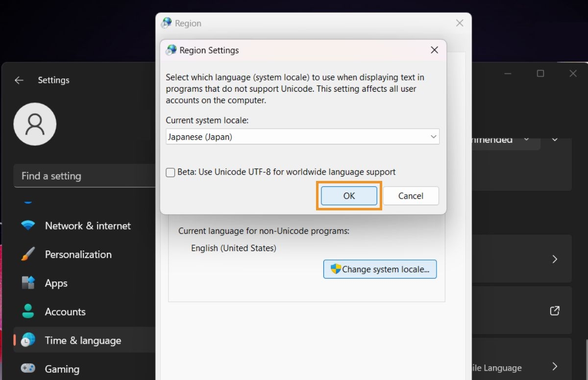The image size is (588, 380).
Task: Click the globe icon in the Region window title bar
Action: 166,23
